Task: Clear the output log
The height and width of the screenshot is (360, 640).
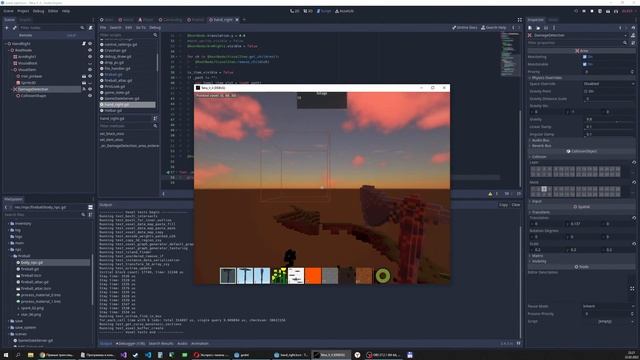Action: click(516, 205)
